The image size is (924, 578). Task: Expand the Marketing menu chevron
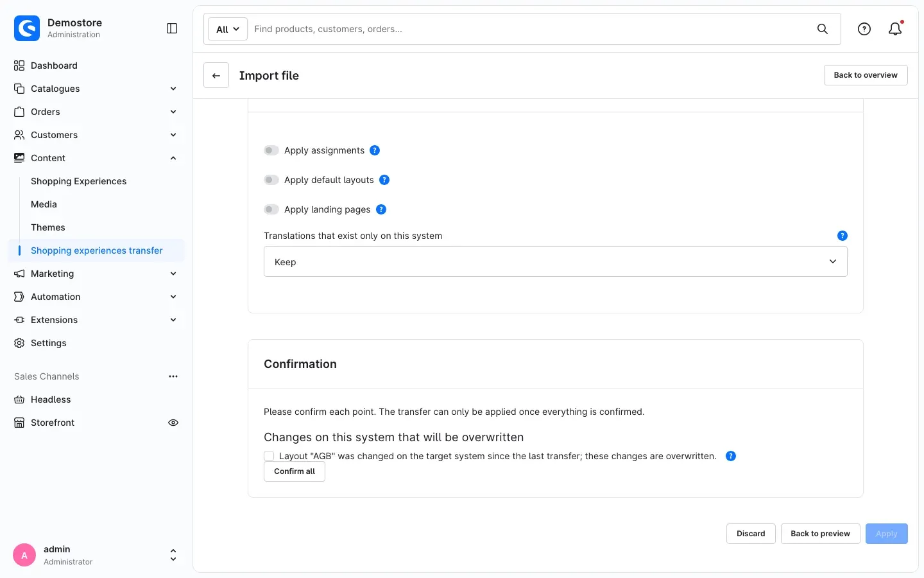pos(173,274)
